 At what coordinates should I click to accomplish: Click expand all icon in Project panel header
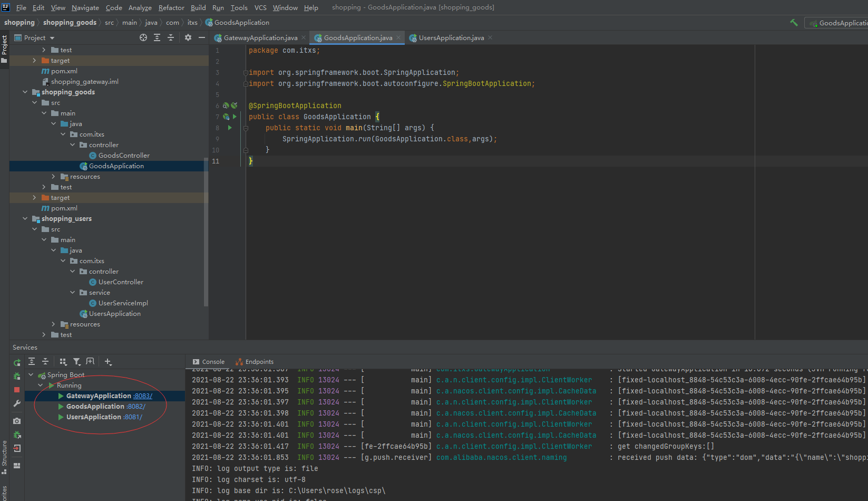tap(157, 37)
